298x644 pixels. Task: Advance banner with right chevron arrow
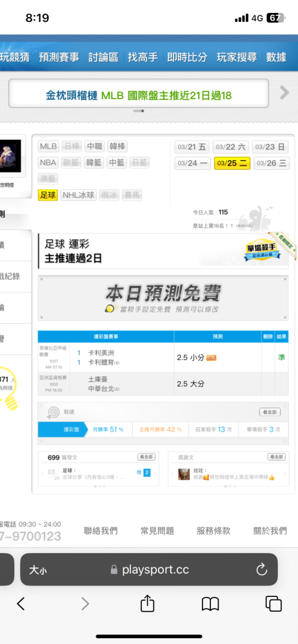pyautogui.click(x=284, y=93)
